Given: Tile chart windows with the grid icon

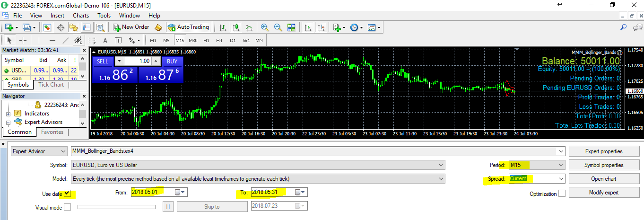Looking at the screenshot, I should pyautogui.click(x=291, y=27).
